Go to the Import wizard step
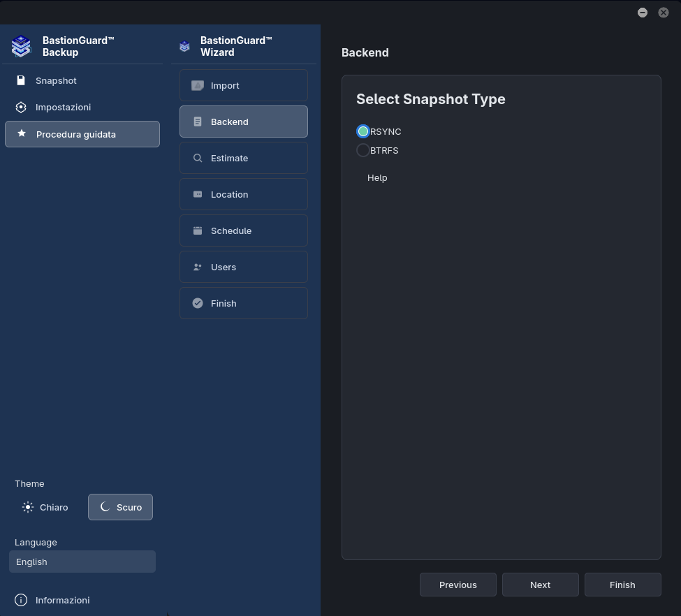The height and width of the screenshot is (616, 681). tap(244, 86)
